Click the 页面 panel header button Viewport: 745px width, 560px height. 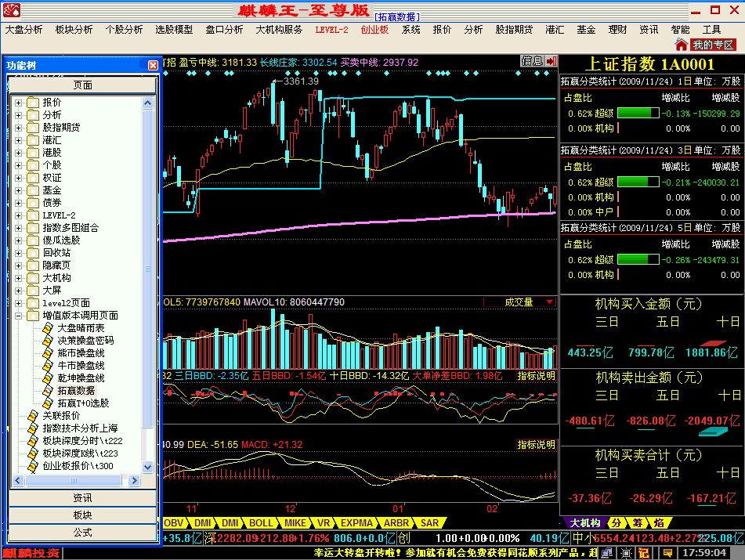click(x=83, y=85)
